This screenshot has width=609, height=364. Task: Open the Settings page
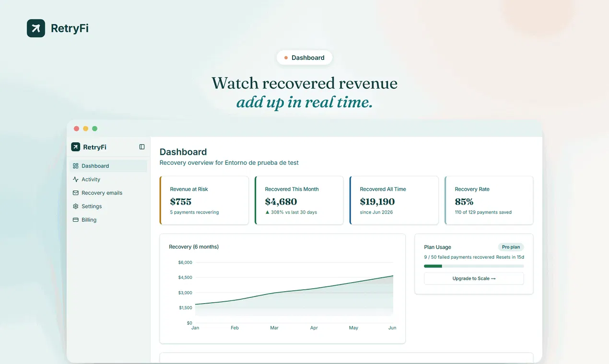[x=109, y=206]
